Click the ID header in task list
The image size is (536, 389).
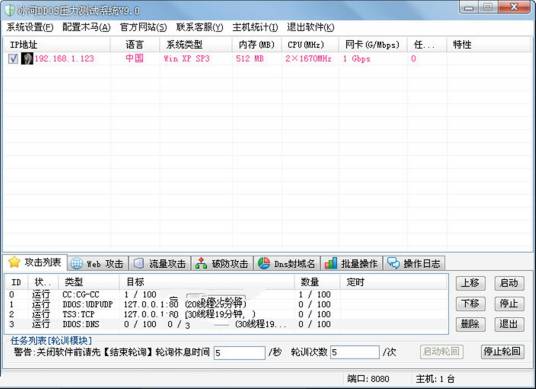click(x=17, y=282)
